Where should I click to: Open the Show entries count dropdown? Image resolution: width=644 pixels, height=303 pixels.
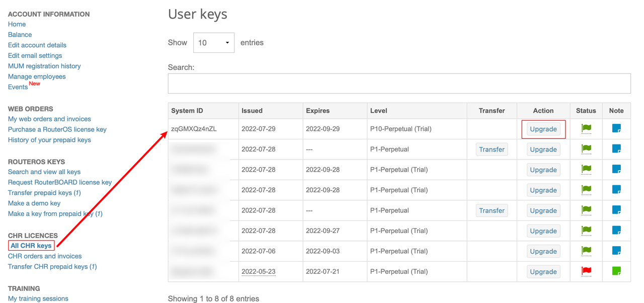point(214,43)
